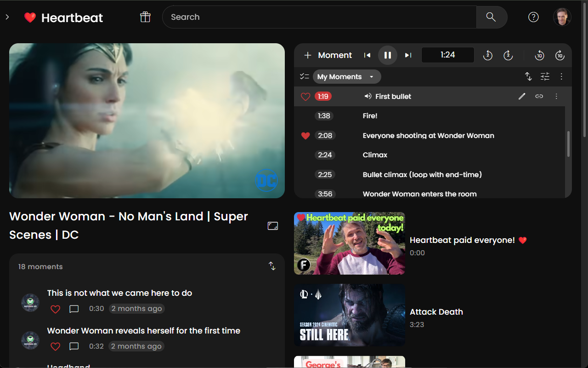Jump to the 2:25 timestamp

[x=325, y=175]
